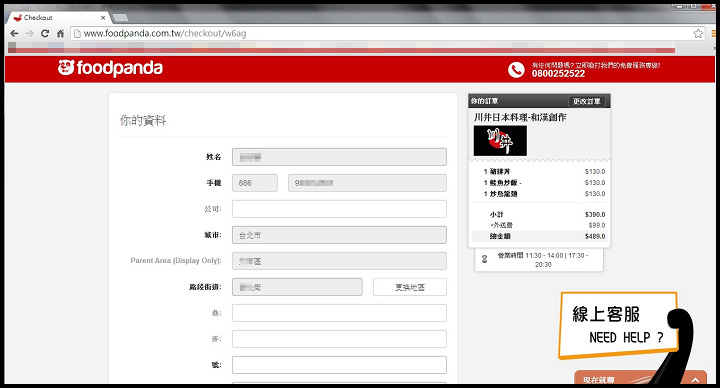This screenshot has height=388, width=720.
Task: Open a new browser tab
Action: (x=120, y=17)
